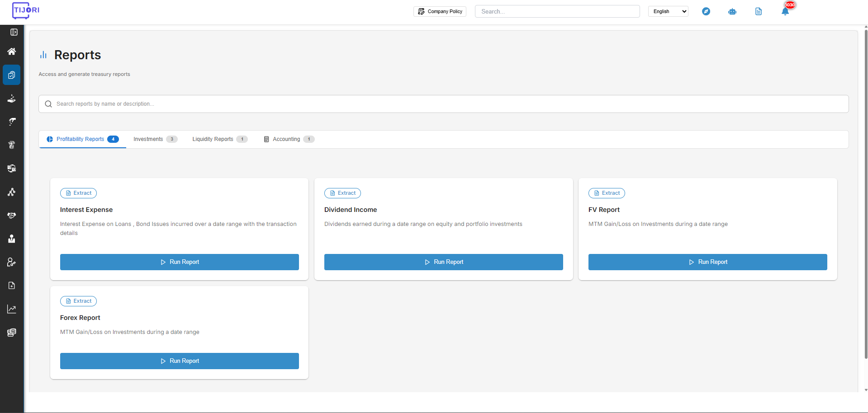Open the English language dropdown

point(668,11)
